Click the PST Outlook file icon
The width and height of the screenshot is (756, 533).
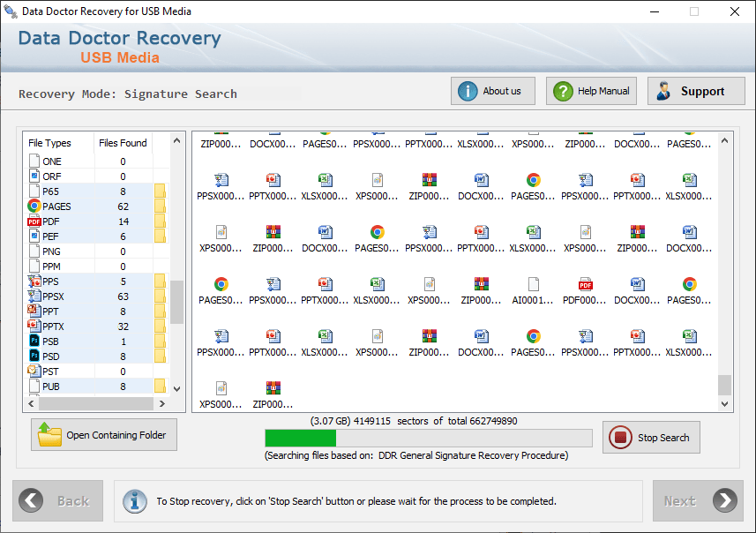point(34,371)
